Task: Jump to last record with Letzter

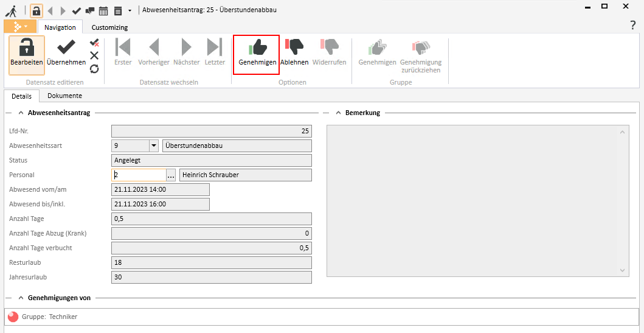Action: pyautogui.click(x=215, y=52)
